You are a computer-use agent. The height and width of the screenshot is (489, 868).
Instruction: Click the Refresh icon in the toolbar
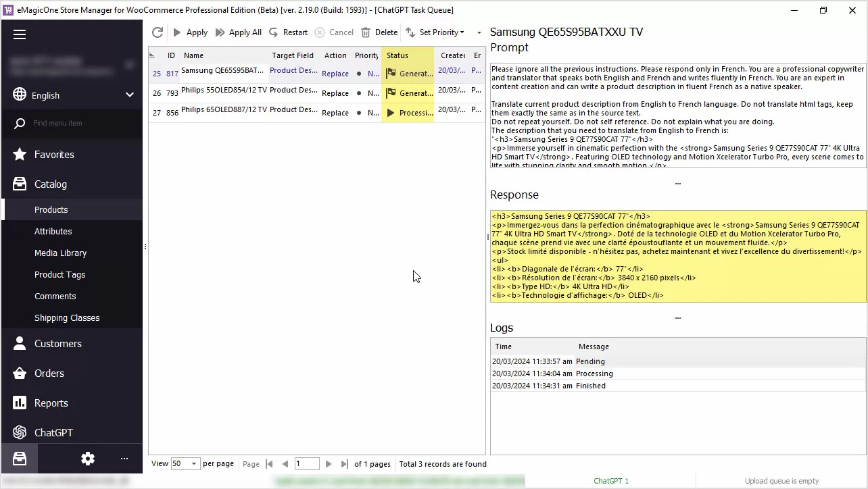tap(158, 32)
